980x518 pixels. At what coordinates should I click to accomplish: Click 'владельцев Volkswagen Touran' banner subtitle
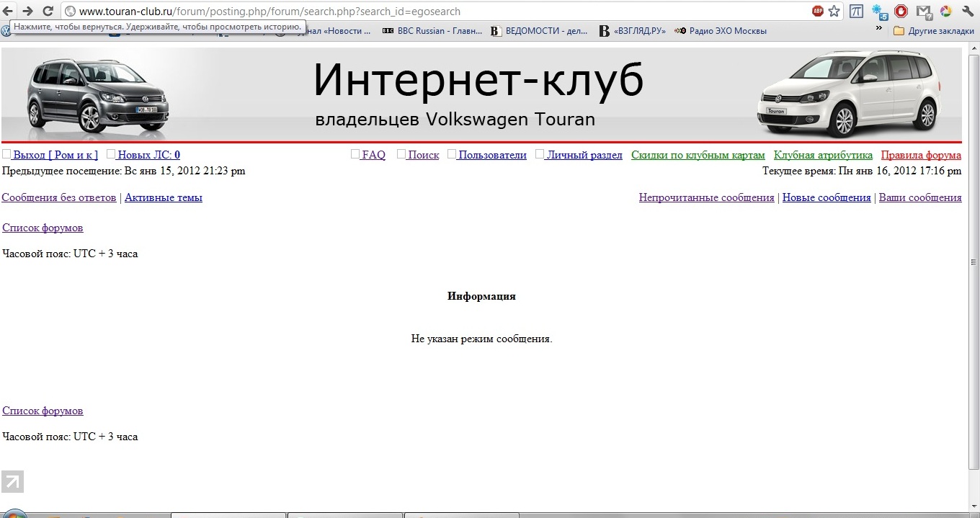455,120
